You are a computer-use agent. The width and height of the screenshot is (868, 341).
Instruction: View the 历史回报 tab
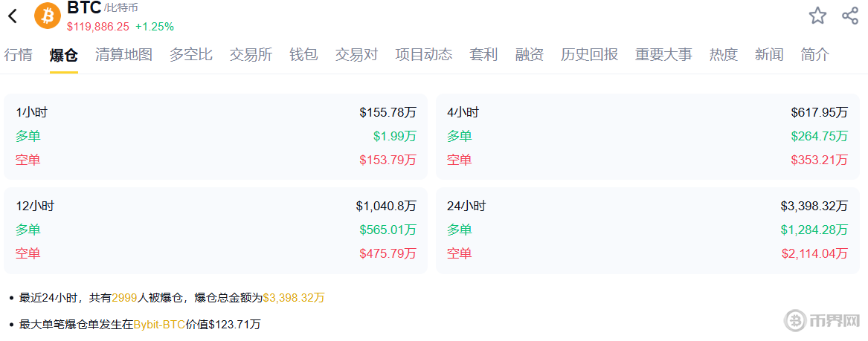pos(589,54)
